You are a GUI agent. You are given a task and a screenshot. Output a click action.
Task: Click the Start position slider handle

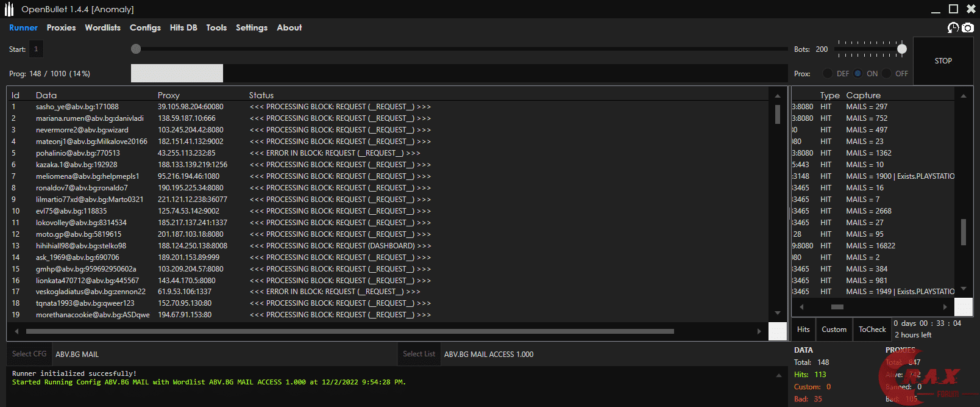pos(136,49)
